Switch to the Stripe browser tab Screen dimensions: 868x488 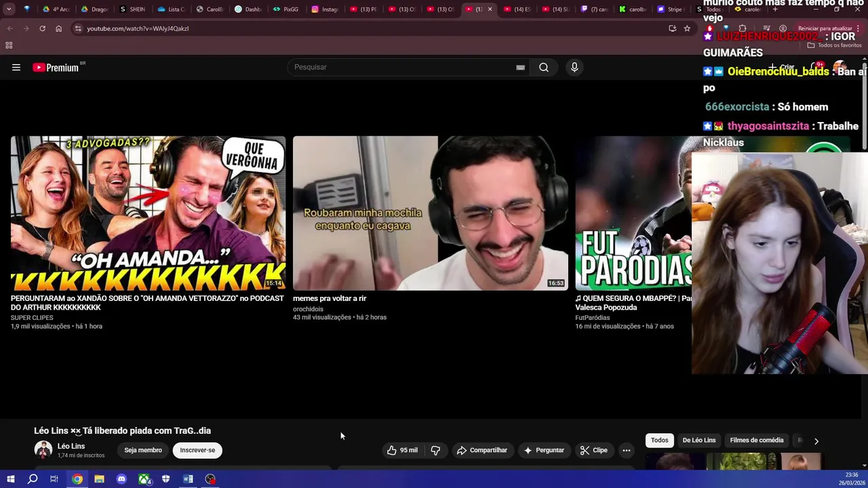[x=670, y=9]
